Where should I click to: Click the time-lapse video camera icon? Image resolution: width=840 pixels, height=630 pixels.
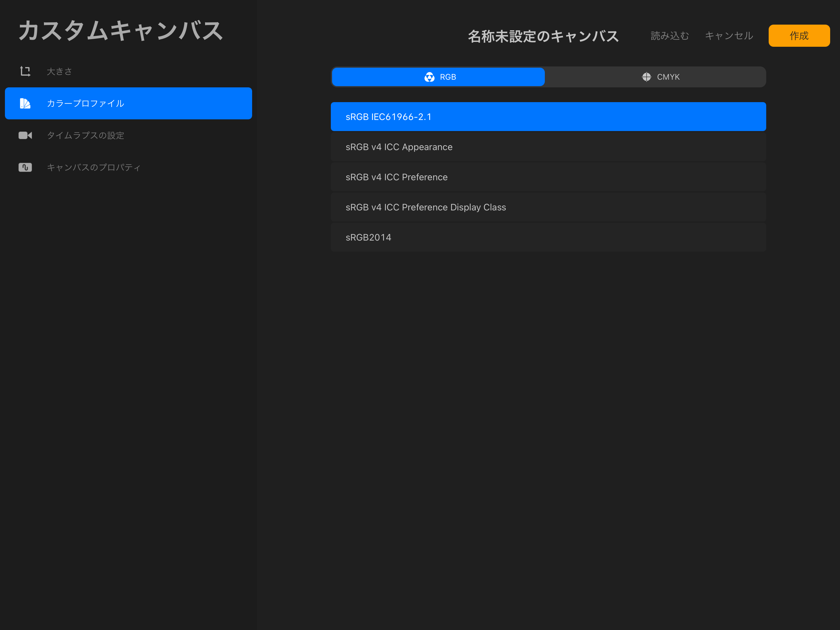click(25, 135)
